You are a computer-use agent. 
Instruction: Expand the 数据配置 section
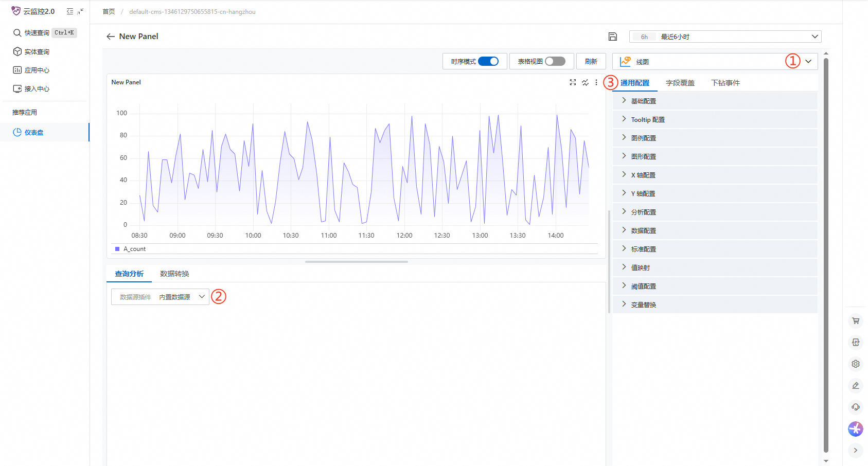715,230
